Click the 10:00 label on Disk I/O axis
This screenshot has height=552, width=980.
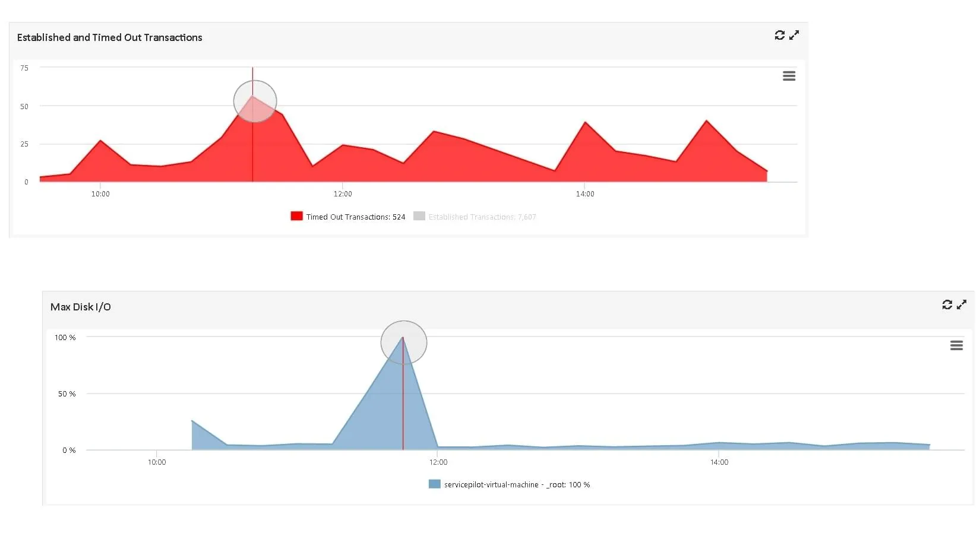tap(157, 462)
